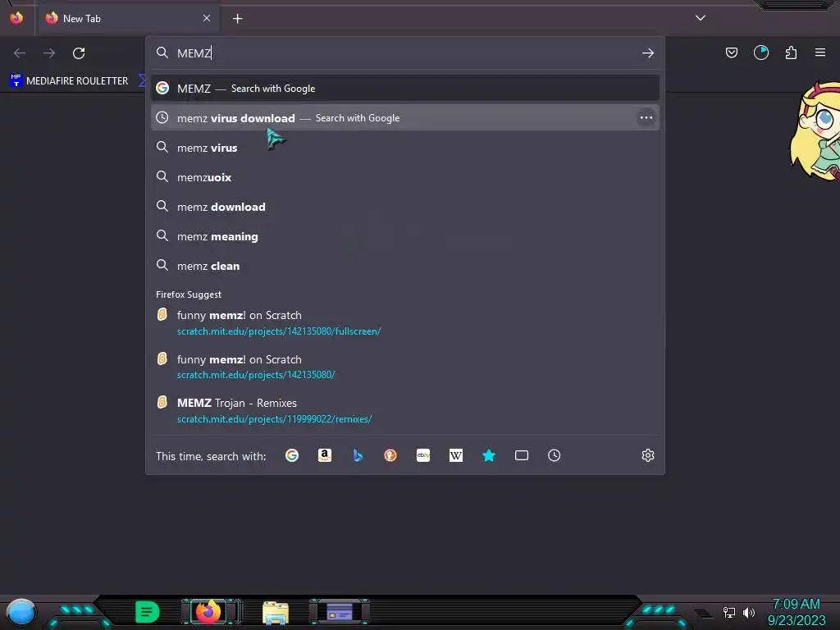Open the Extensions puzzle icon
This screenshot has width=840, height=630.
(791, 52)
